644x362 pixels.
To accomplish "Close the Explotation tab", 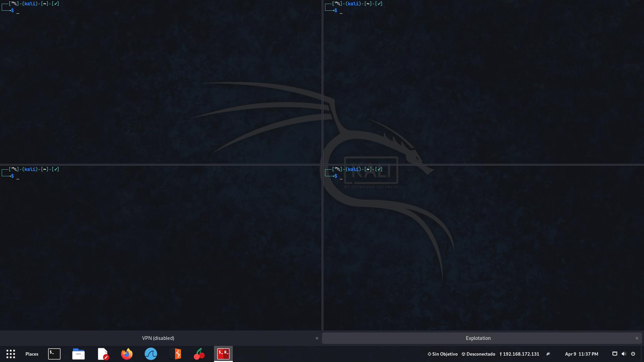I will click(x=637, y=338).
